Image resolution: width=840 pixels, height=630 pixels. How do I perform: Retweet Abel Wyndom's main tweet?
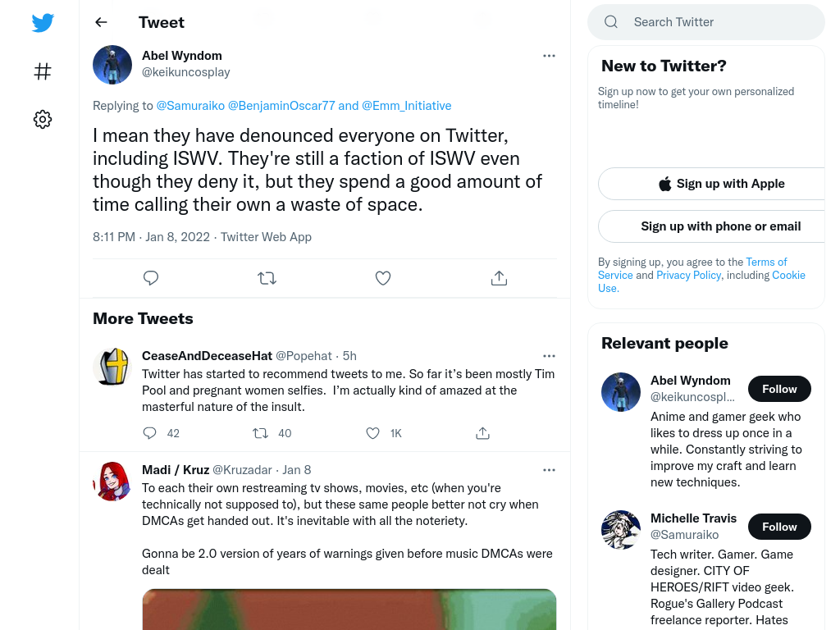(267, 278)
